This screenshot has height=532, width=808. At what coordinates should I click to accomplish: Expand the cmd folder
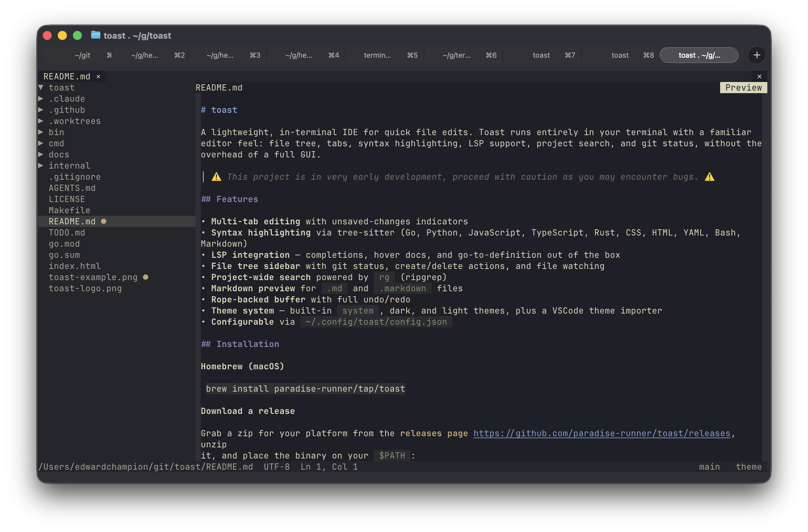41,144
